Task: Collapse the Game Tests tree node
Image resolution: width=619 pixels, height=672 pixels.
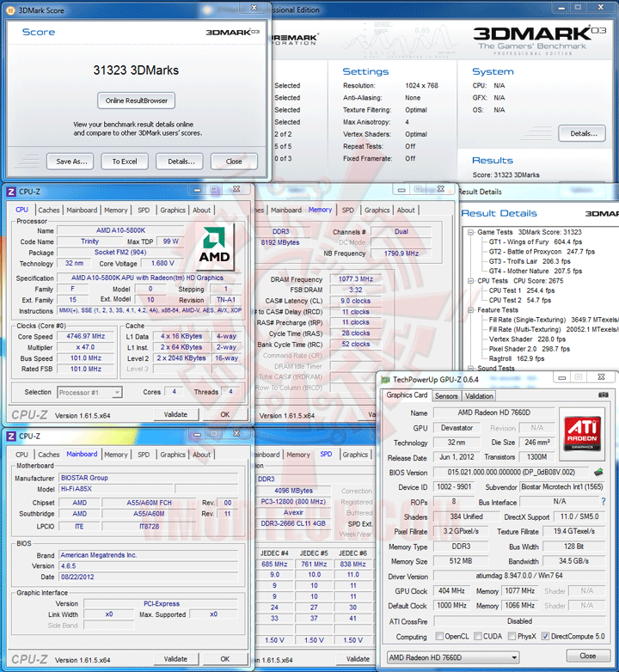Action: [470, 232]
